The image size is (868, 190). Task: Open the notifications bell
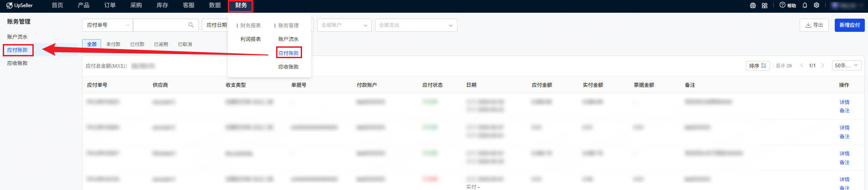805,5
